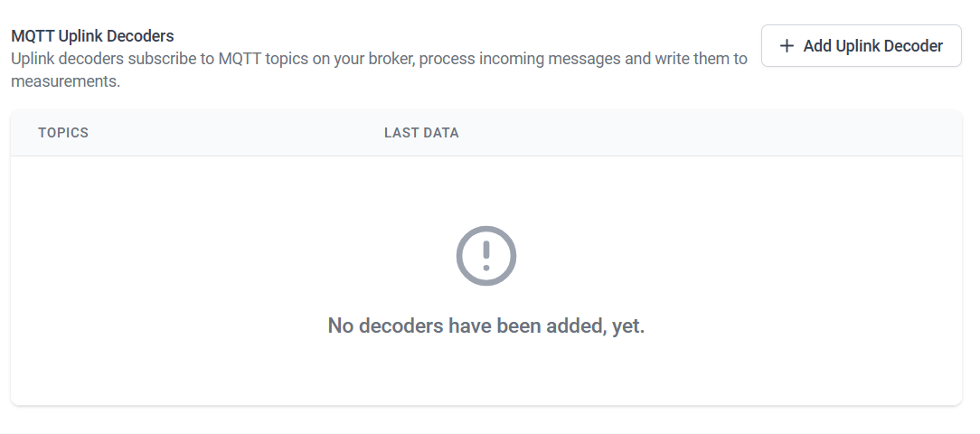
Task: Click the MQTT Uplink Decoders heading
Action: tap(92, 36)
